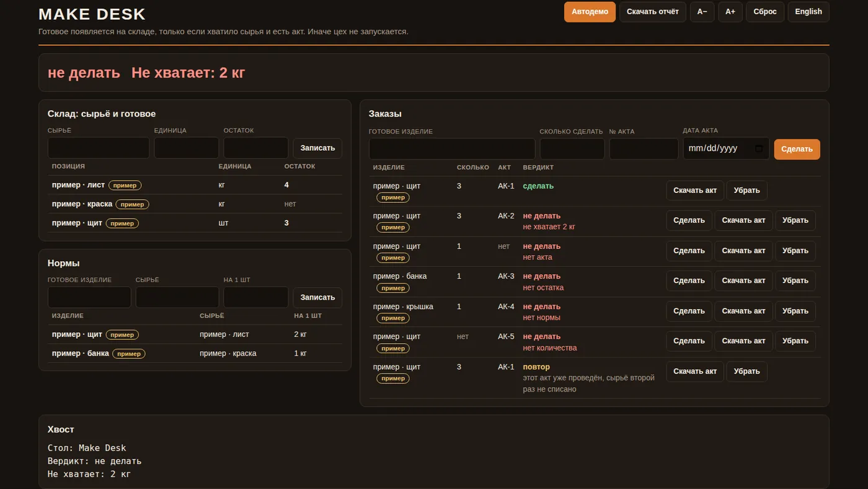Remove the order with сделать verdict
The width and height of the screenshot is (868, 489).
click(747, 191)
